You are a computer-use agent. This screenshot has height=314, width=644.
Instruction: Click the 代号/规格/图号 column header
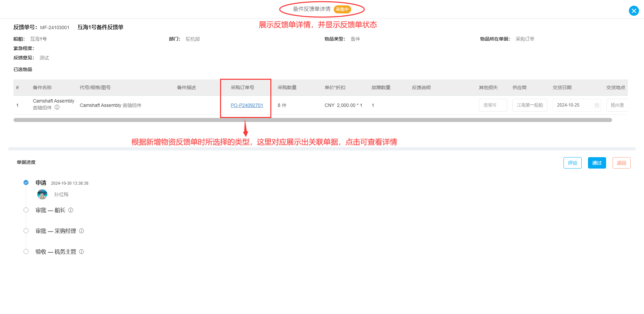pyautogui.click(x=95, y=87)
